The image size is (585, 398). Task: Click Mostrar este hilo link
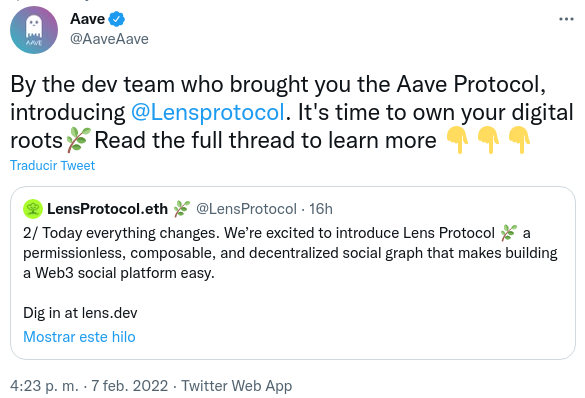coord(79,337)
